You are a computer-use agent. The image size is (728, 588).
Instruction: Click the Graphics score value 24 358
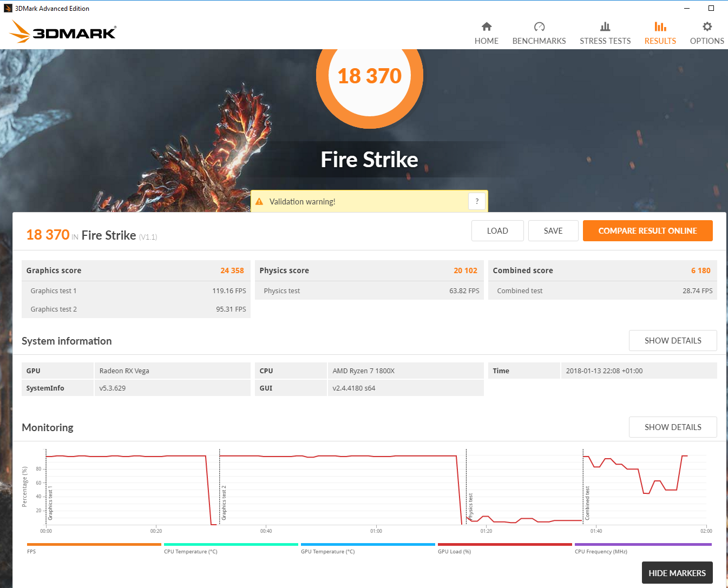pos(232,270)
